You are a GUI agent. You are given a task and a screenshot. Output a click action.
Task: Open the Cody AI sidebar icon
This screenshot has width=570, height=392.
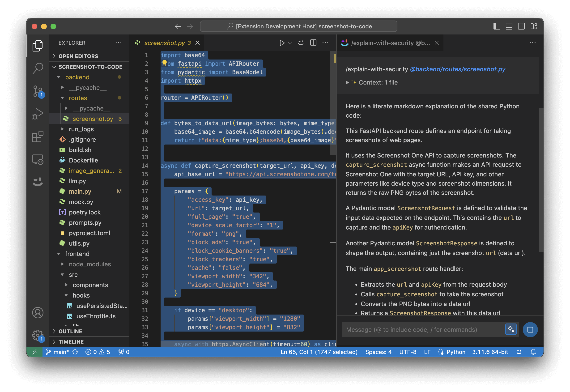coord(38,182)
